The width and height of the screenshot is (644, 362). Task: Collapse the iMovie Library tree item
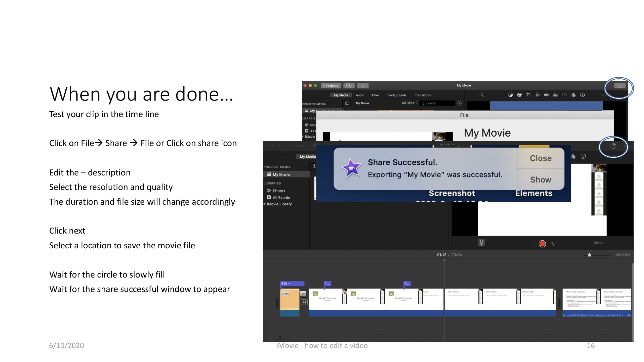(x=264, y=204)
